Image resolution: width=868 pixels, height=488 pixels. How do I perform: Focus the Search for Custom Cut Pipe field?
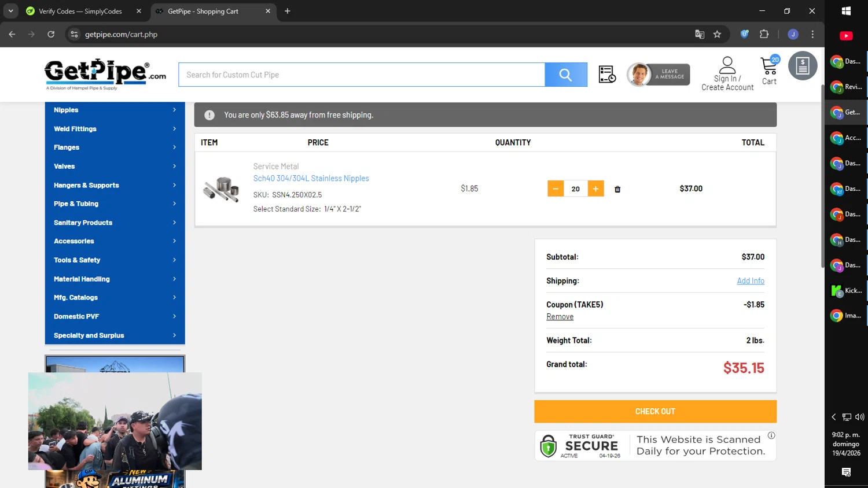click(x=362, y=75)
